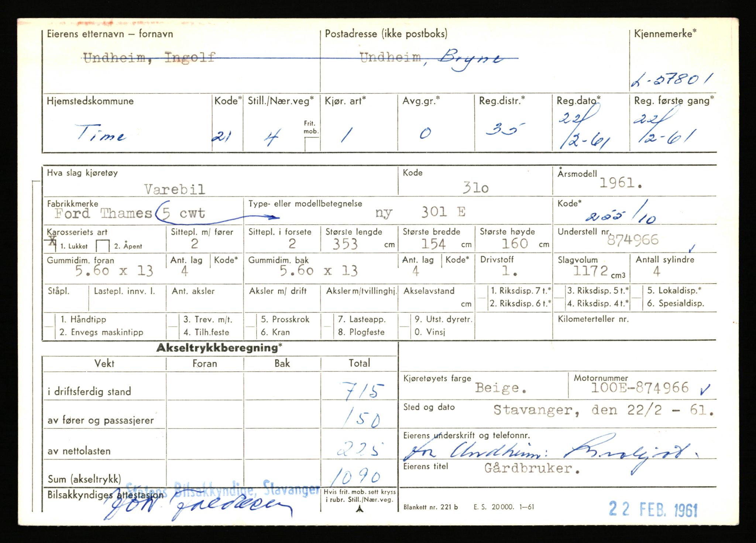
Task: Select the '0. Vinsj' option label
Action: [430, 332]
